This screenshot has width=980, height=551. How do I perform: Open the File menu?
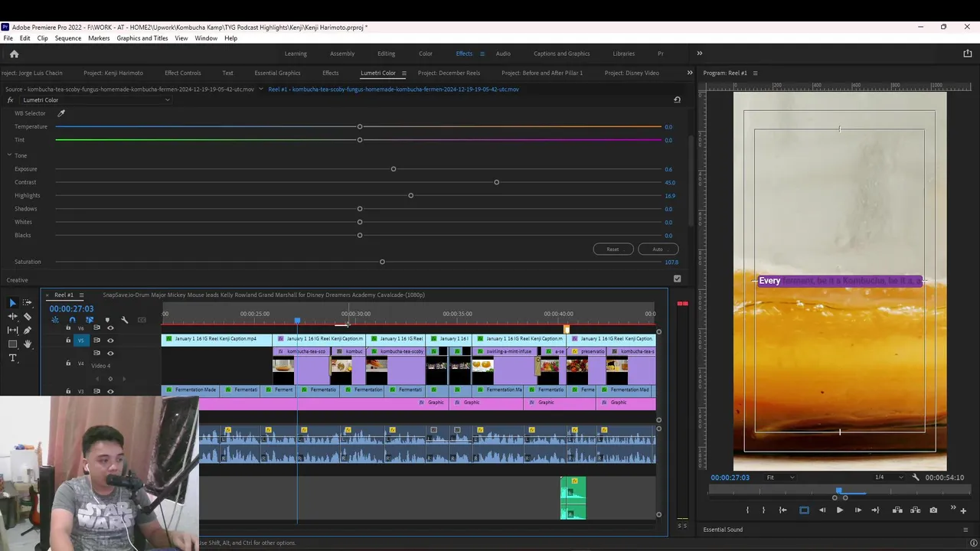[x=8, y=38]
